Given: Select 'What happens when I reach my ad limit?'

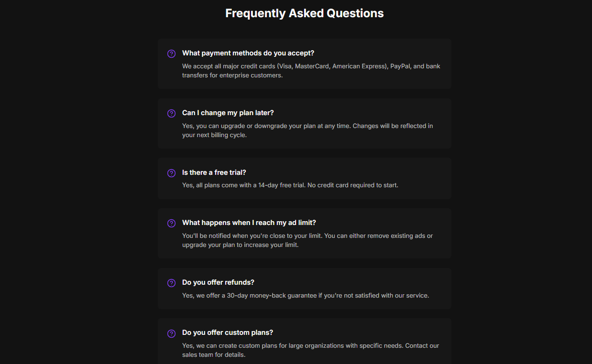Looking at the screenshot, I should pyautogui.click(x=249, y=223).
